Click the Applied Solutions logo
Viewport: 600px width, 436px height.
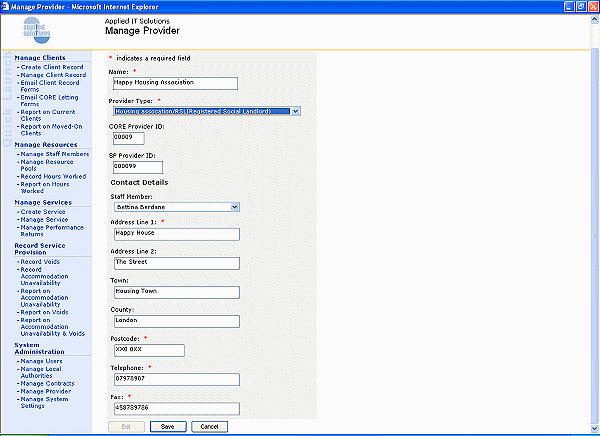(x=36, y=30)
